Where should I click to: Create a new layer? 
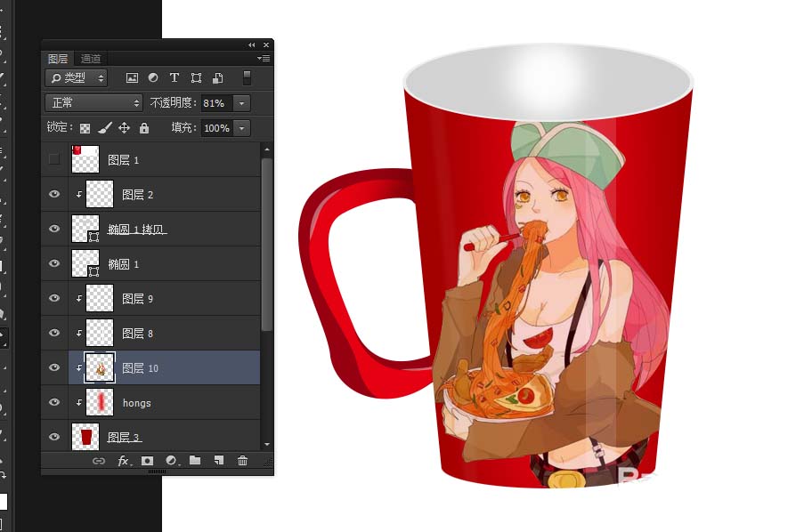(219, 460)
